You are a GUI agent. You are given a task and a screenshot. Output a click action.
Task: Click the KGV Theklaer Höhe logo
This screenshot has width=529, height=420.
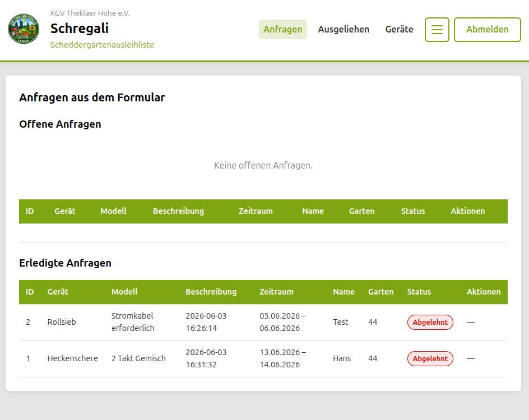click(24, 29)
